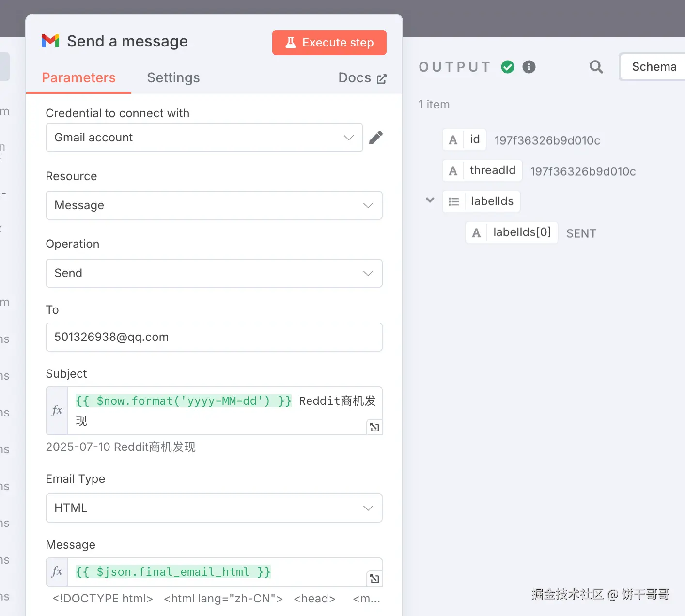
Task: Open expanded editor for Subject field
Action: (374, 427)
